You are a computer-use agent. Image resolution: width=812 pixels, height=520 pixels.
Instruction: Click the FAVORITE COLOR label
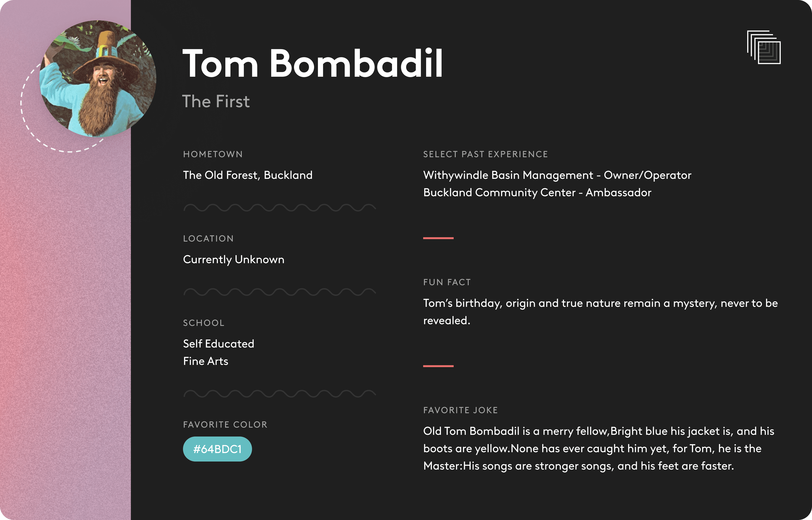tap(225, 424)
